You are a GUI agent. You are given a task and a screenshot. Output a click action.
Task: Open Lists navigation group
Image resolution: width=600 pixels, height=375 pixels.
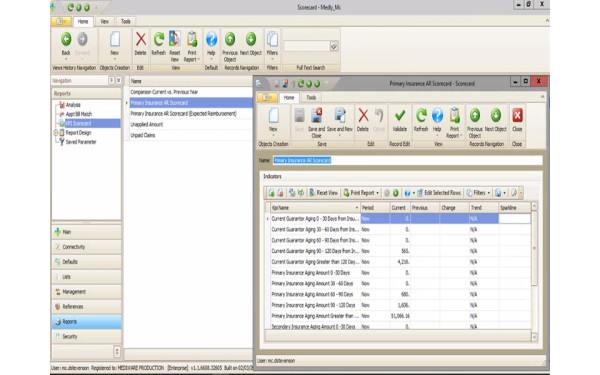point(86,277)
